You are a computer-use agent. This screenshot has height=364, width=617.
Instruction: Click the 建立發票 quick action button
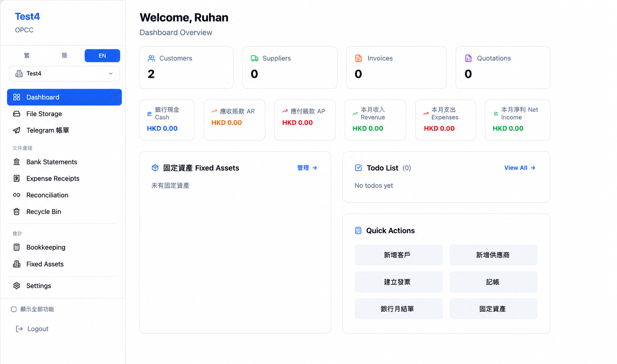pos(398,282)
